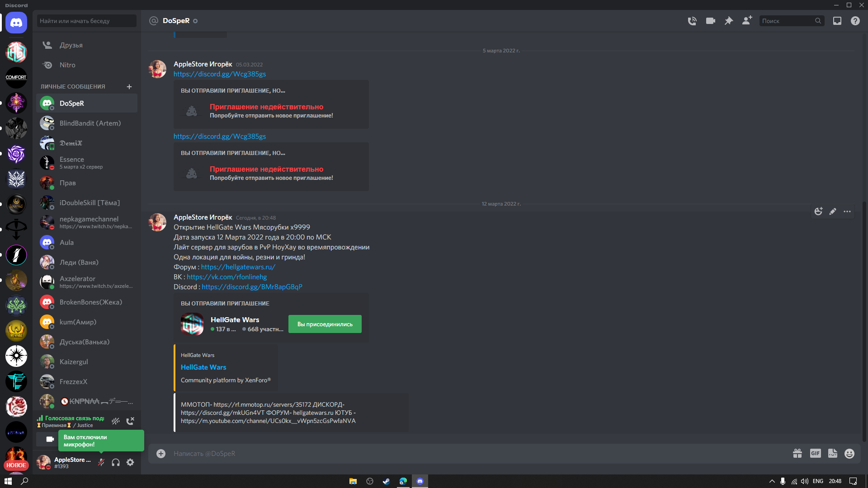This screenshot has height=488, width=868.
Task: Open chat with Axzelerator
Action: [87, 282]
